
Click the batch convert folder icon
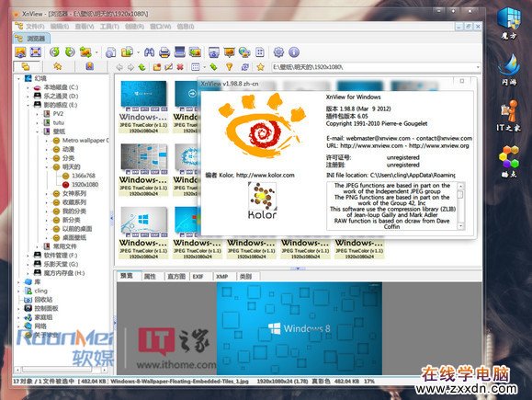point(127,52)
